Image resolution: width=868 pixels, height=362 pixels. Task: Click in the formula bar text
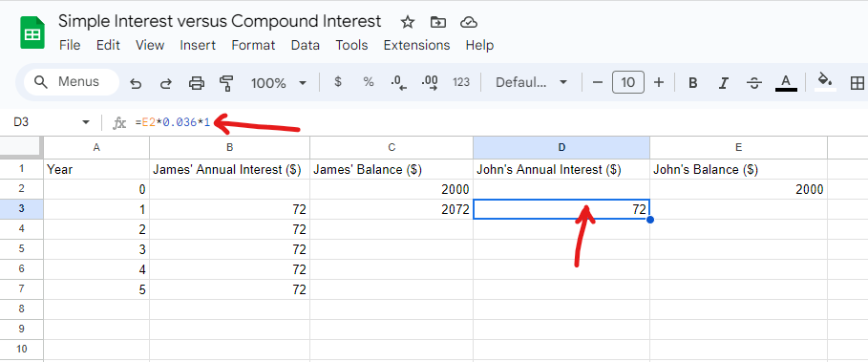coord(173,122)
